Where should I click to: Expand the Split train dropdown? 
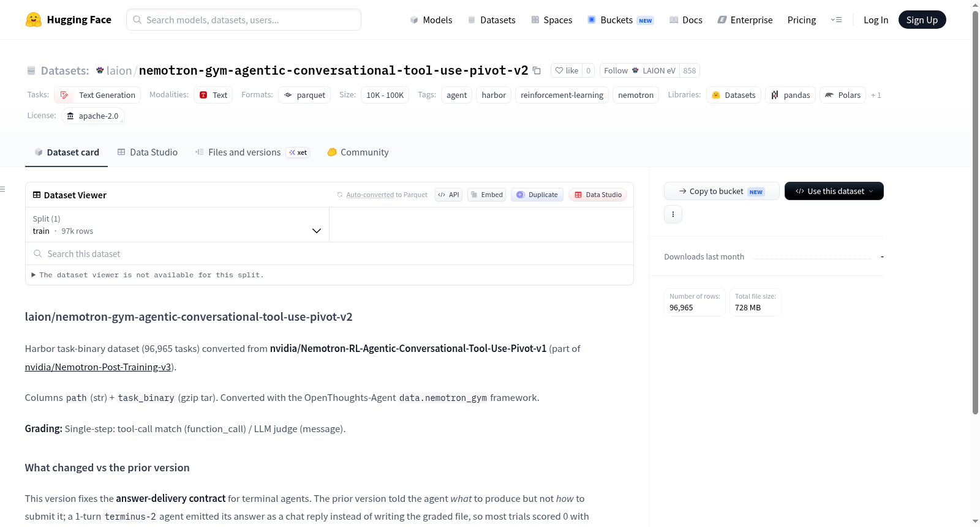[x=177, y=225]
